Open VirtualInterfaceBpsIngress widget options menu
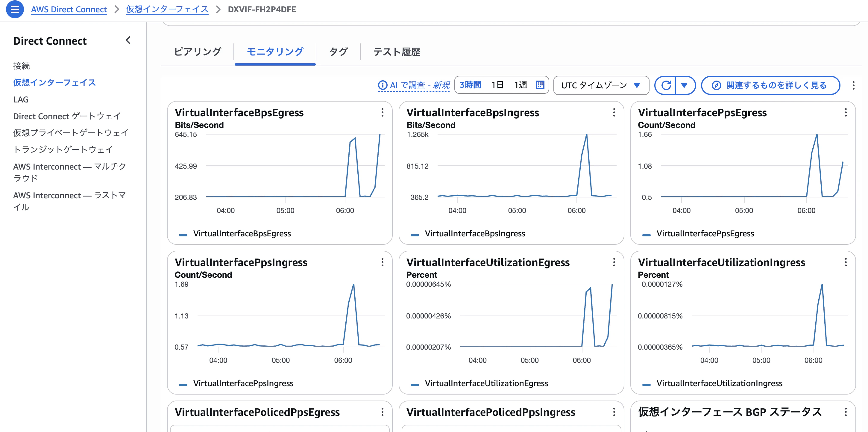868x432 pixels. point(614,113)
